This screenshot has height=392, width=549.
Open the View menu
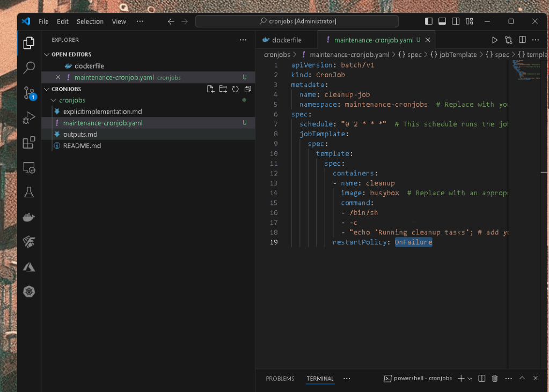point(119,21)
